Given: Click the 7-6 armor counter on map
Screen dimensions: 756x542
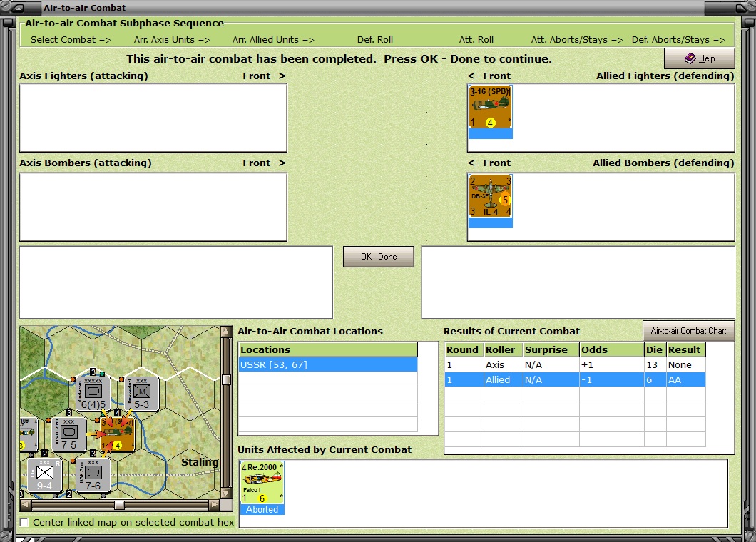Looking at the screenshot, I should [x=93, y=474].
